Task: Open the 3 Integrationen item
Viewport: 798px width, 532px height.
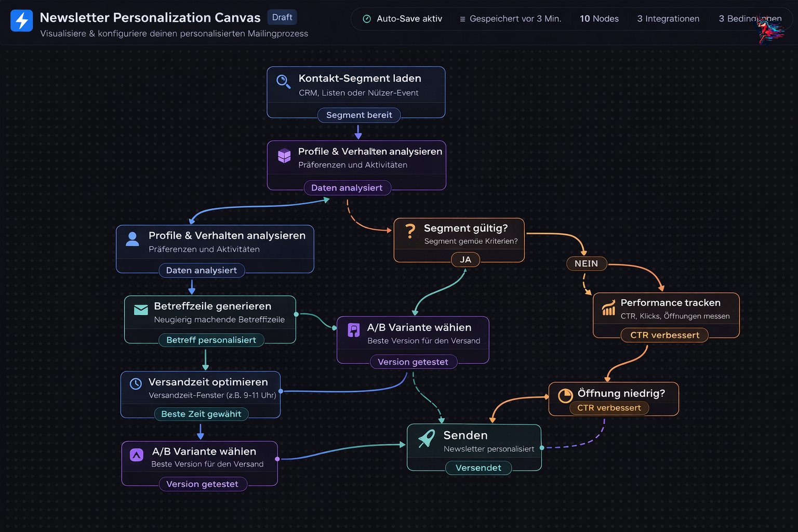Action: point(668,19)
